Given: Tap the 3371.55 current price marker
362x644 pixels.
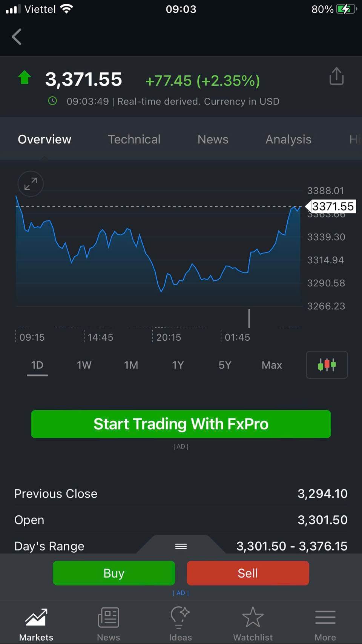Looking at the screenshot, I should point(332,206).
